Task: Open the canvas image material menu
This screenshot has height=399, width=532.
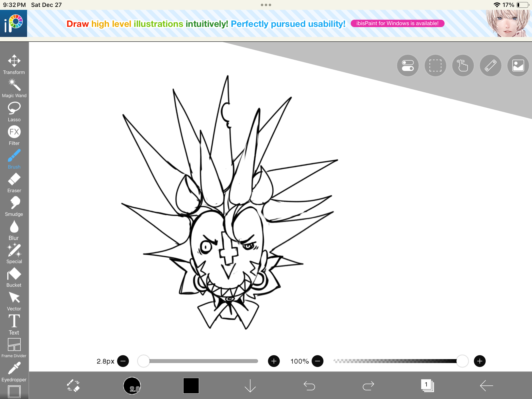Action: [518, 66]
